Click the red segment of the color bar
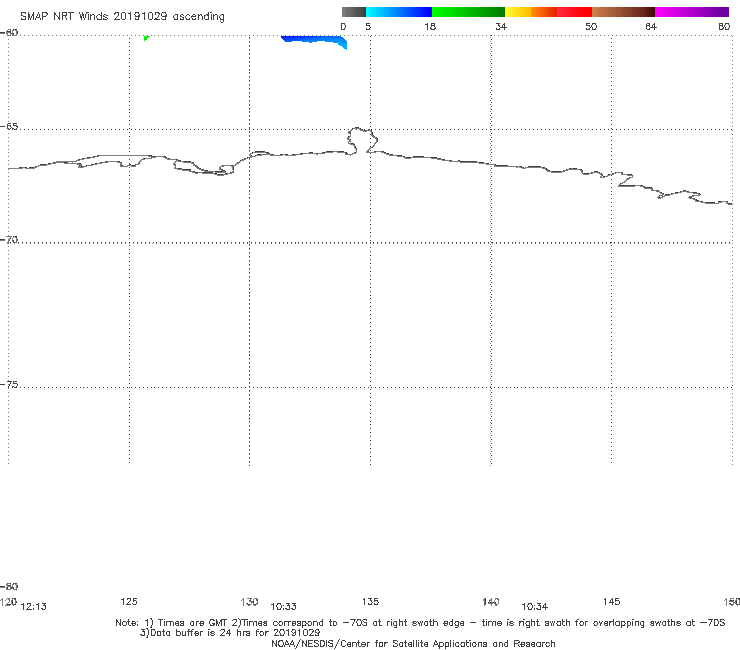This screenshot has height=650, width=740. (574, 12)
